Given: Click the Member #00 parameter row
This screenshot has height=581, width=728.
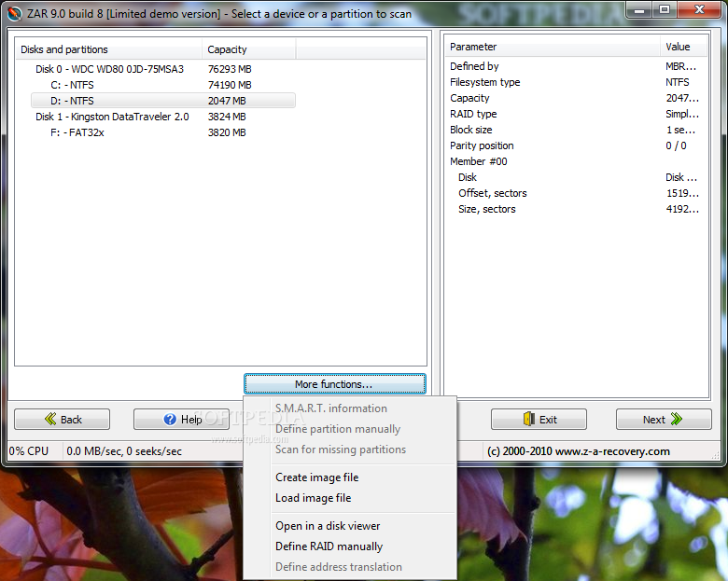Looking at the screenshot, I should point(576,161).
